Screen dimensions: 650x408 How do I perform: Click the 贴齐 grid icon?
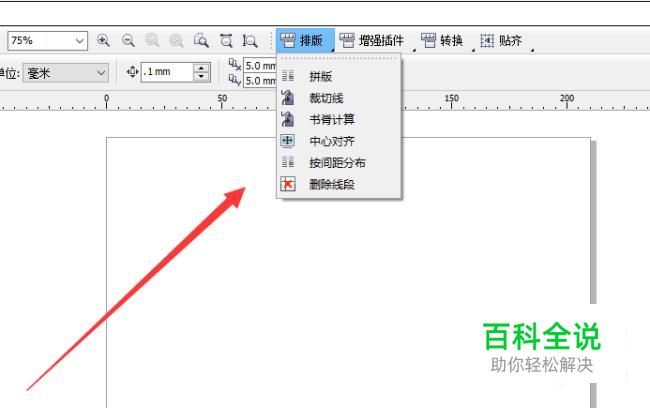[487, 40]
